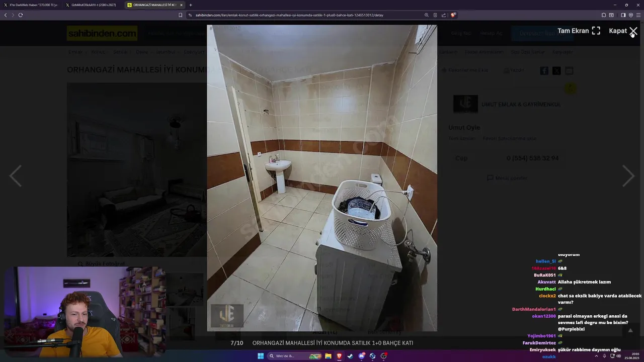
Task: Click the share icon in address bar
Action: (x=444, y=15)
